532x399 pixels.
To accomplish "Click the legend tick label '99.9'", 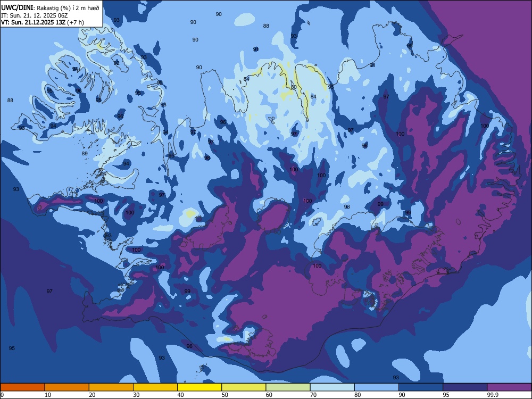I will 493,395.
